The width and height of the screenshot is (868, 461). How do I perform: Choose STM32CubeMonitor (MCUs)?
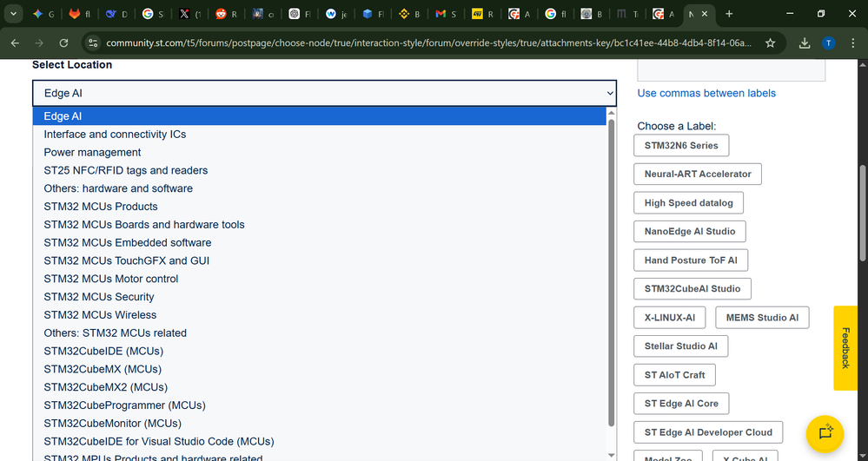(320, 424)
